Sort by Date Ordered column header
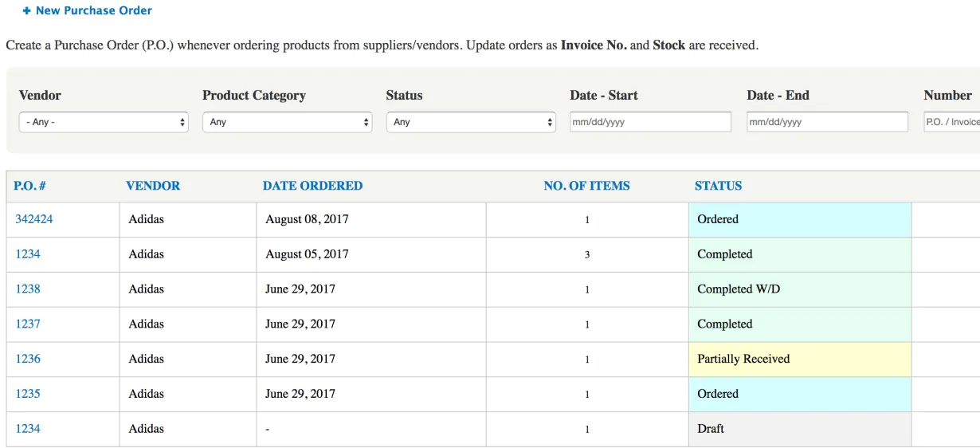The height and width of the screenshot is (448, 980). click(x=312, y=186)
